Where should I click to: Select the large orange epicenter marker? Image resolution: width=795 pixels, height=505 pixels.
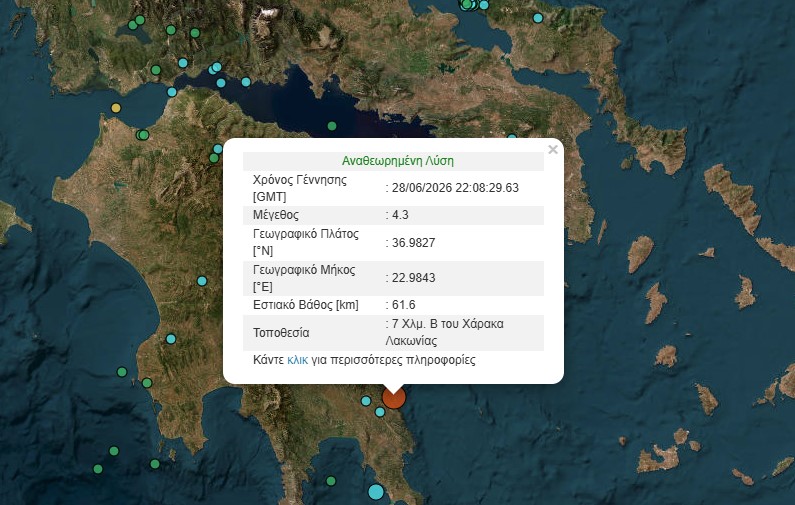(x=393, y=396)
